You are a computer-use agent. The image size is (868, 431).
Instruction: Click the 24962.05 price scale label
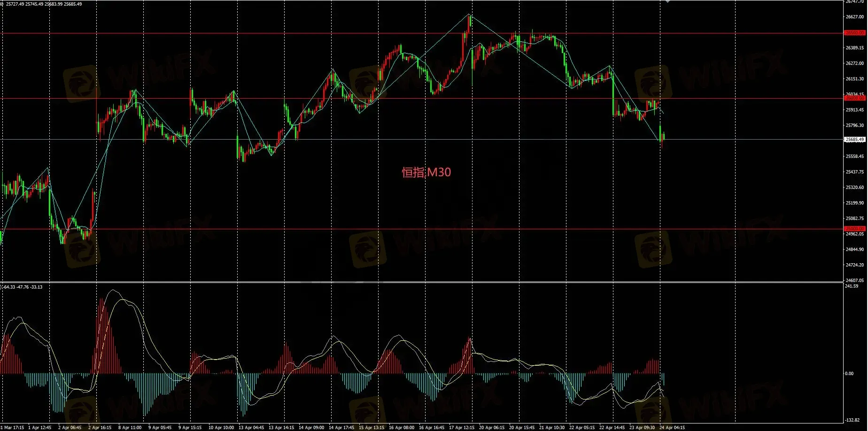click(x=855, y=234)
